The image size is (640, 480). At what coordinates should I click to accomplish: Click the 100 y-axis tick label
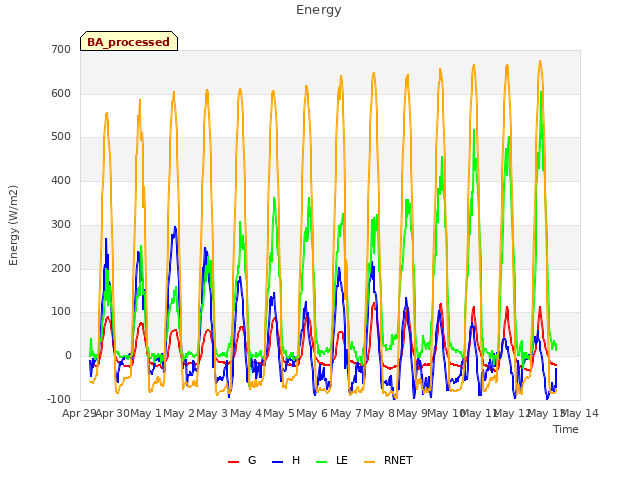pos(61,312)
